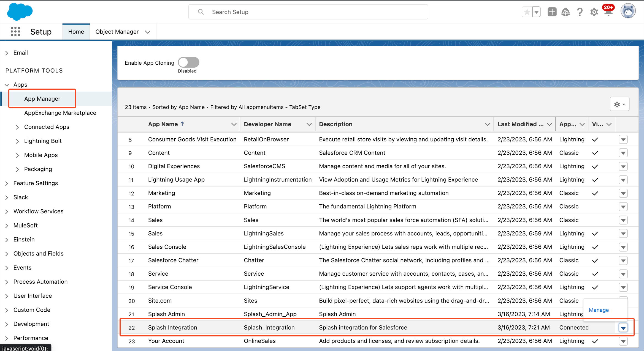
Task: Expand Process Automation section
Action: [7, 282]
